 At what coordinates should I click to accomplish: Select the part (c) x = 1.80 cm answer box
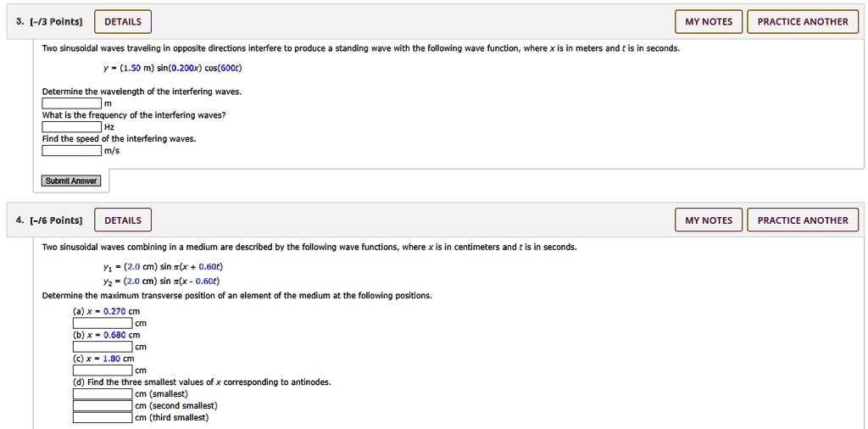[103, 370]
